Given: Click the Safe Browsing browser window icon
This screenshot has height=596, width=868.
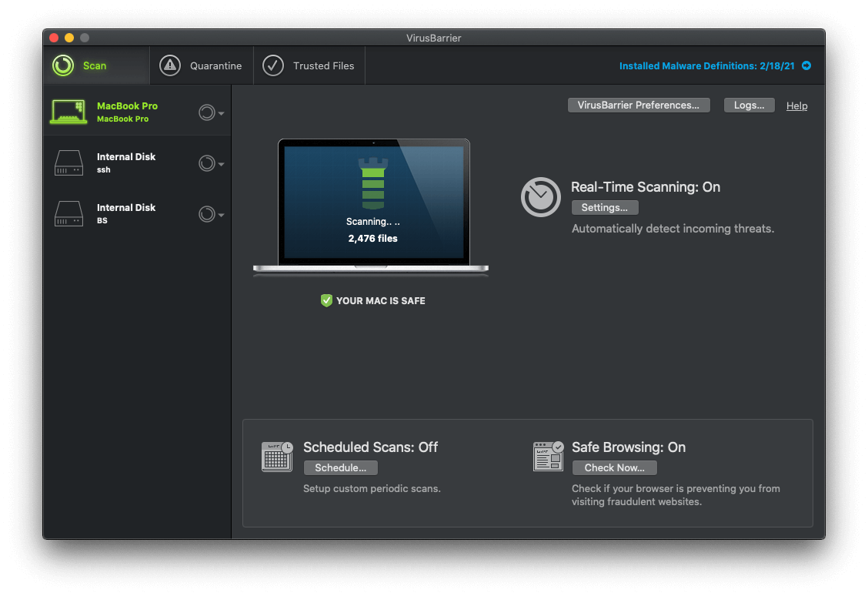Looking at the screenshot, I should [549, 457].
